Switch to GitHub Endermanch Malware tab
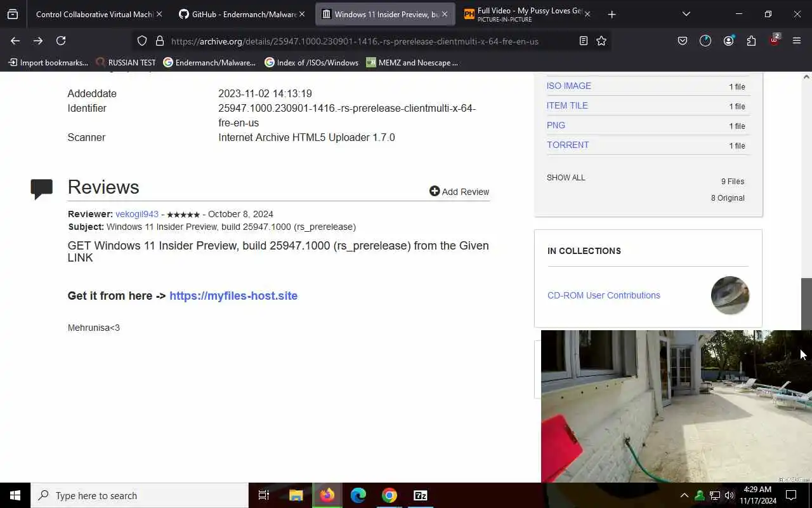 click(x=236, y=14)
